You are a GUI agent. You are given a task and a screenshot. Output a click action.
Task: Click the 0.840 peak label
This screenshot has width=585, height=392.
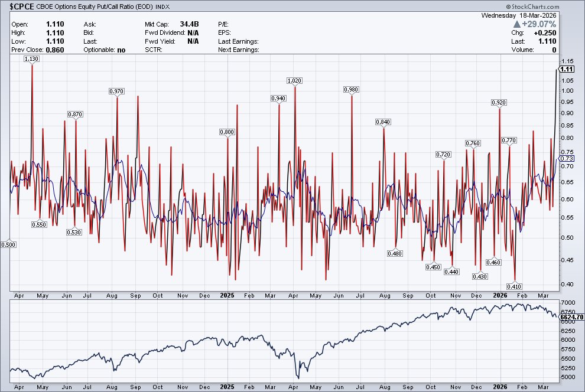(383, 122)
